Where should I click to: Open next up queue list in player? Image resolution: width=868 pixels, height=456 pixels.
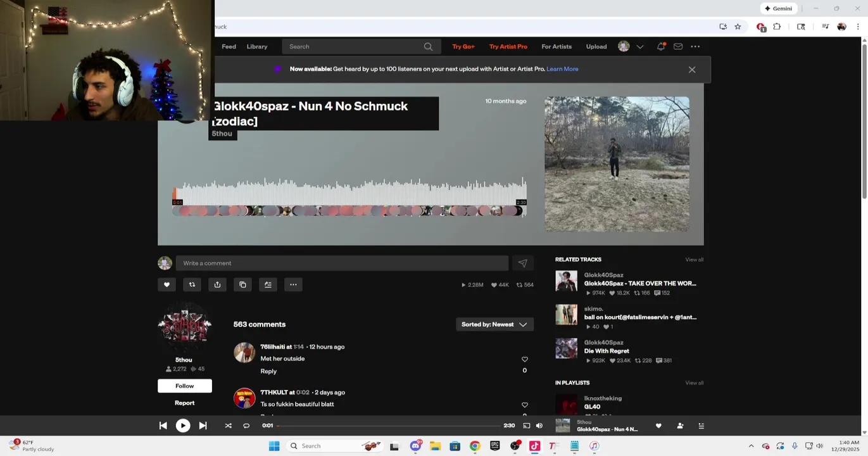coord(701,426)
